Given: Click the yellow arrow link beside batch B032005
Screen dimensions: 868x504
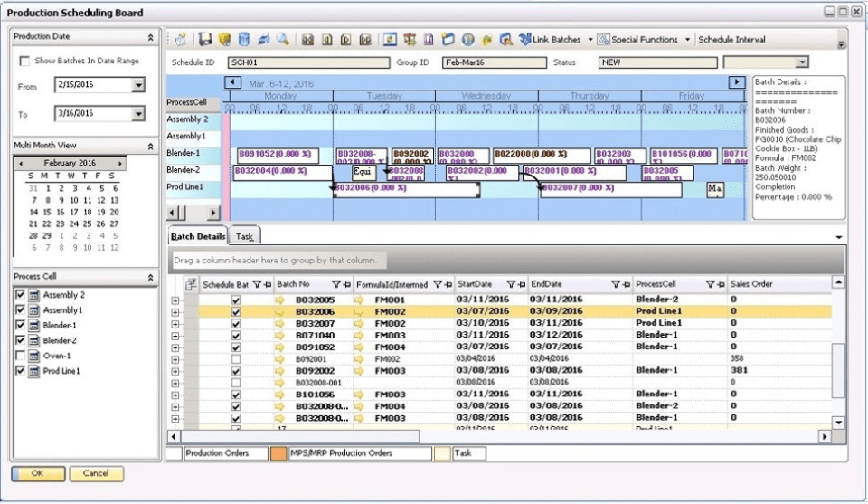Looking at the screenshot, I should click(x=279, y=300).
